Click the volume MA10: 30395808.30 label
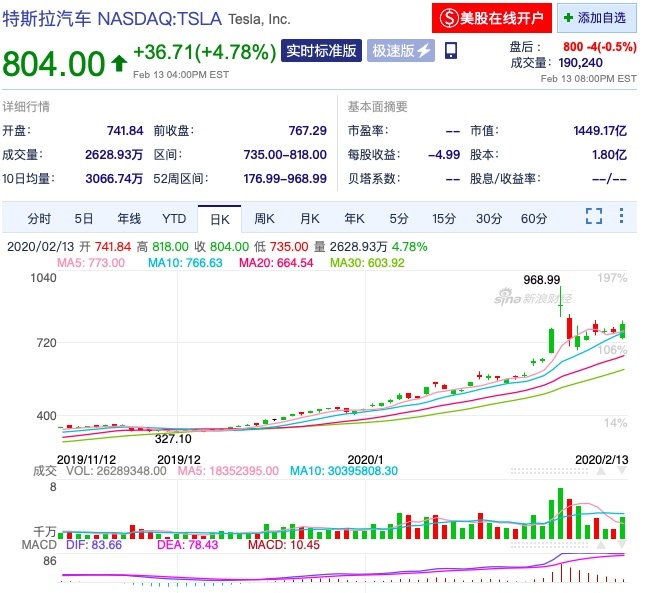The width and height of the screenshot is (653, 593). pos(344,471)
